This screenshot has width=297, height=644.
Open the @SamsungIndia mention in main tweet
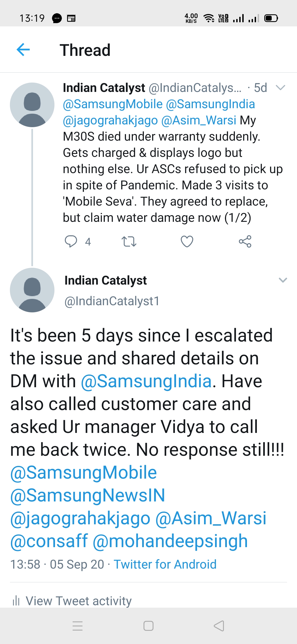click(146, 381)
